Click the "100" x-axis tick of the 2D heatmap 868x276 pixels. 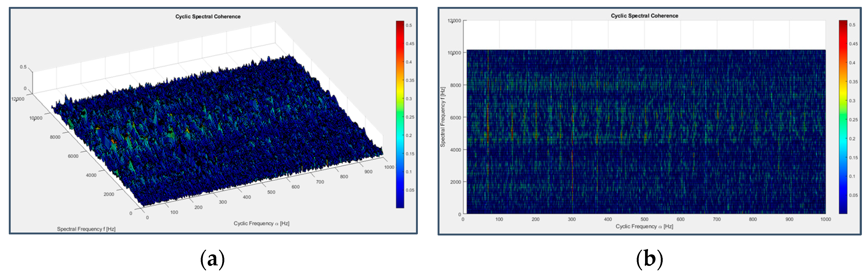[x=499, y=219]
